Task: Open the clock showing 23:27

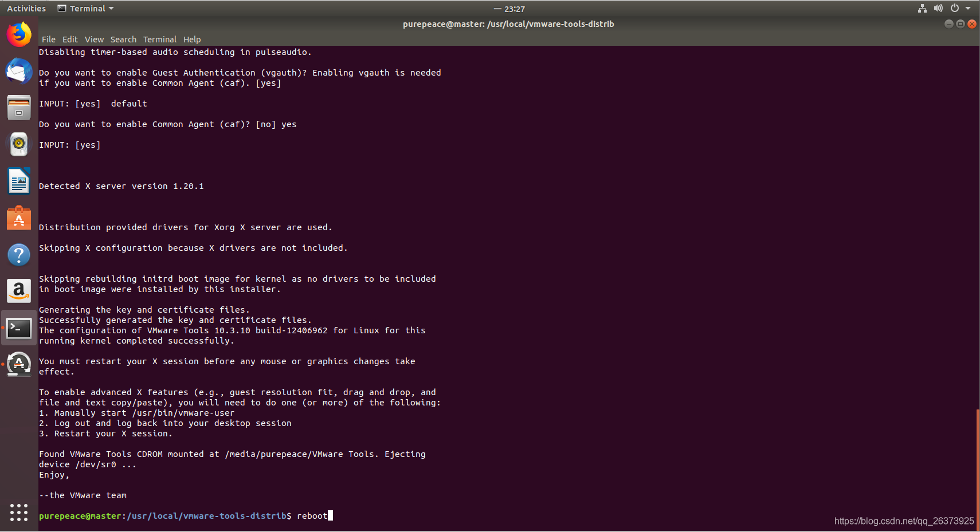Action: coord(515,9)
